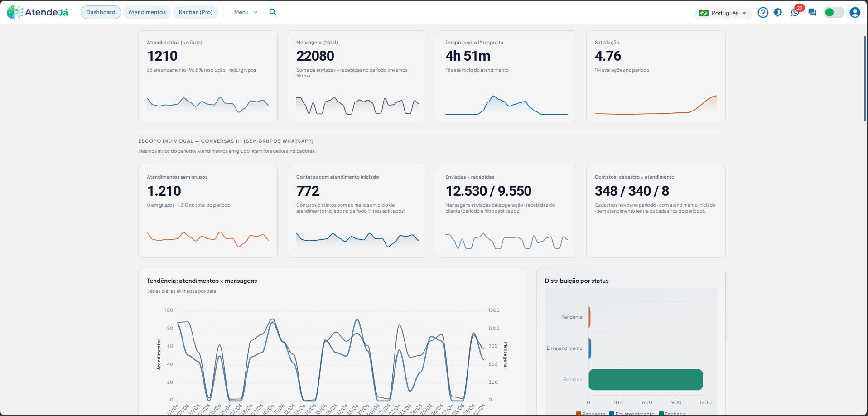Click the 348 / 340 / 8 value

(632, 191)
